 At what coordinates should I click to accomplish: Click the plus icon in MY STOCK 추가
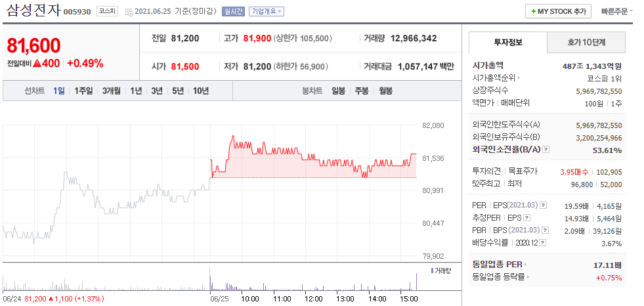[x=533, y=12]
